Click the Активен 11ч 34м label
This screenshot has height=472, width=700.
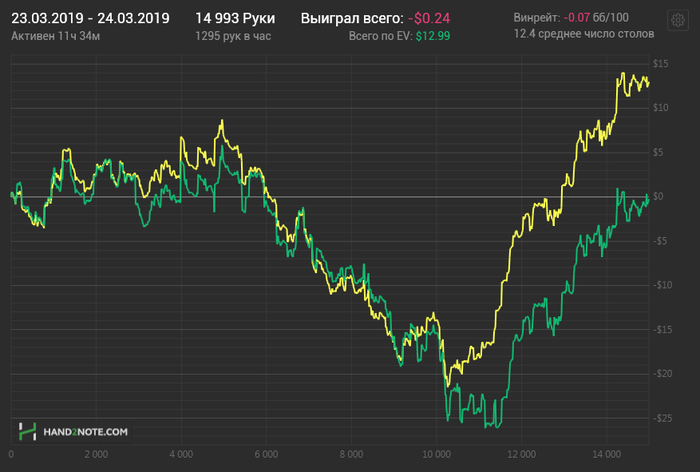click(53, 35)
